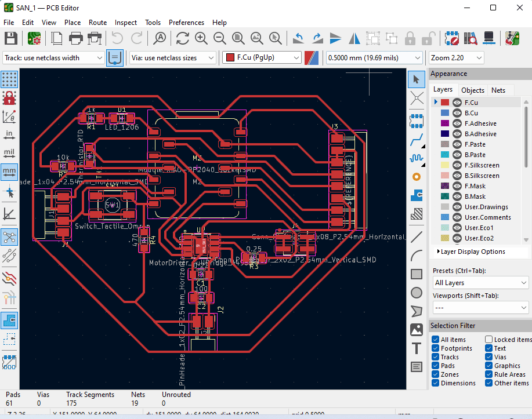Open Via sizes dropdown
The image size is (532, 419).
tap(172, 58)
